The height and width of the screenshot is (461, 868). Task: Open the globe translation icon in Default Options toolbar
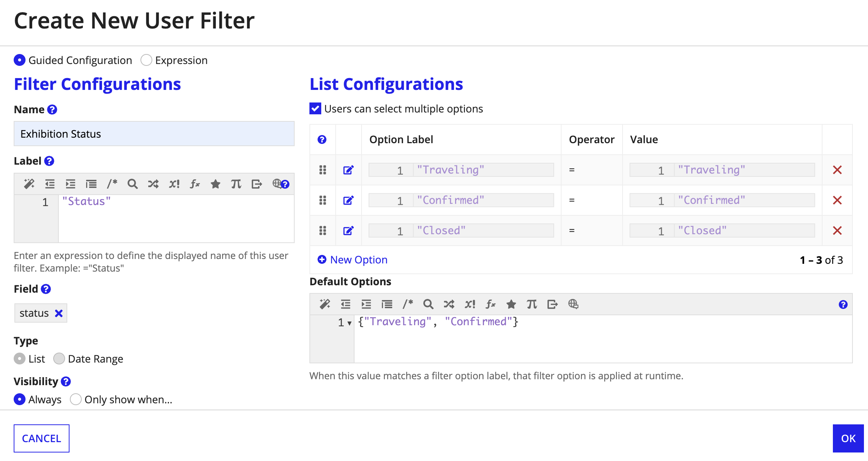click(x=573, y=304)
